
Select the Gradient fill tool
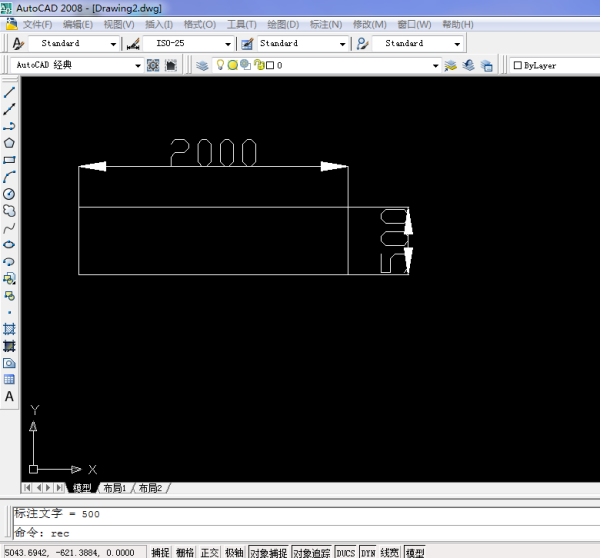click(9, 346)
